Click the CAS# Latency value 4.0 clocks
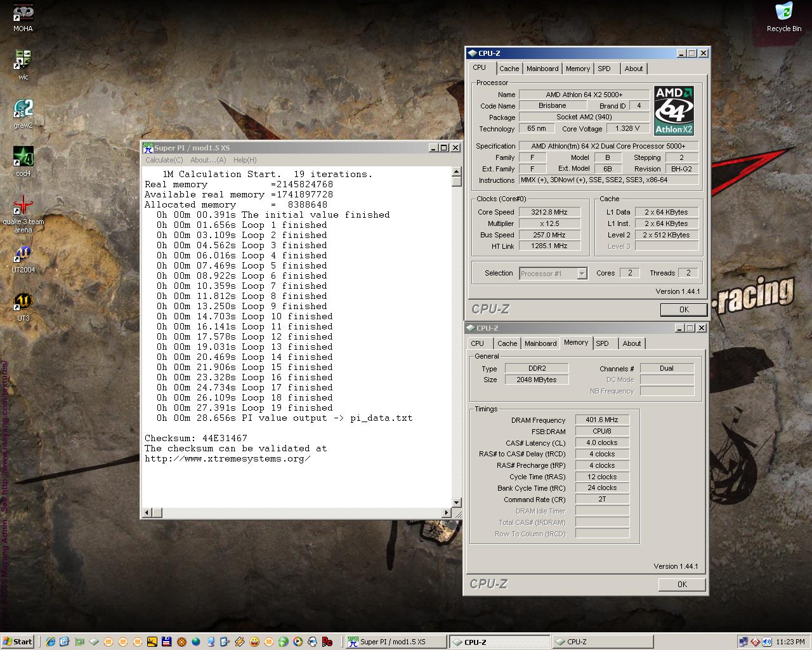Viewport: 812px width, 650px height. 602,442
